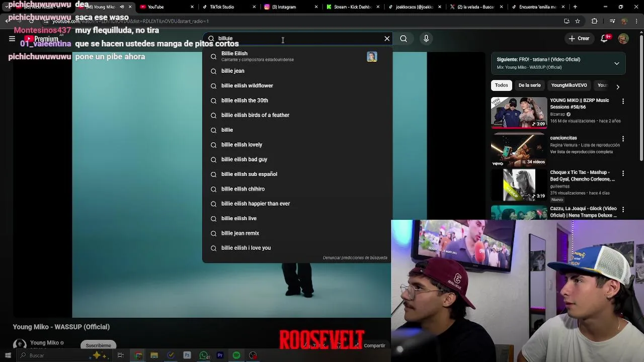The image size is (644, 362).
Task: Select suggestion billie jean remix
Action: [297, 233]
